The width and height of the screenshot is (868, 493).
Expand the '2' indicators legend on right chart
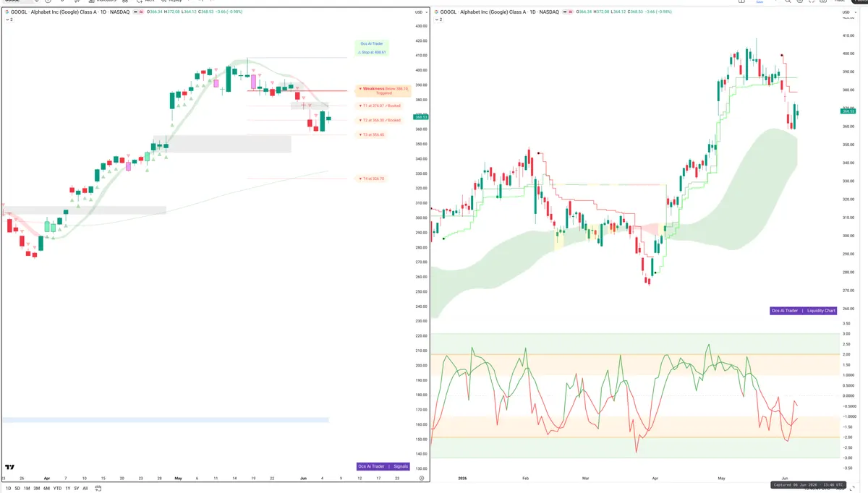pos(439,20)
